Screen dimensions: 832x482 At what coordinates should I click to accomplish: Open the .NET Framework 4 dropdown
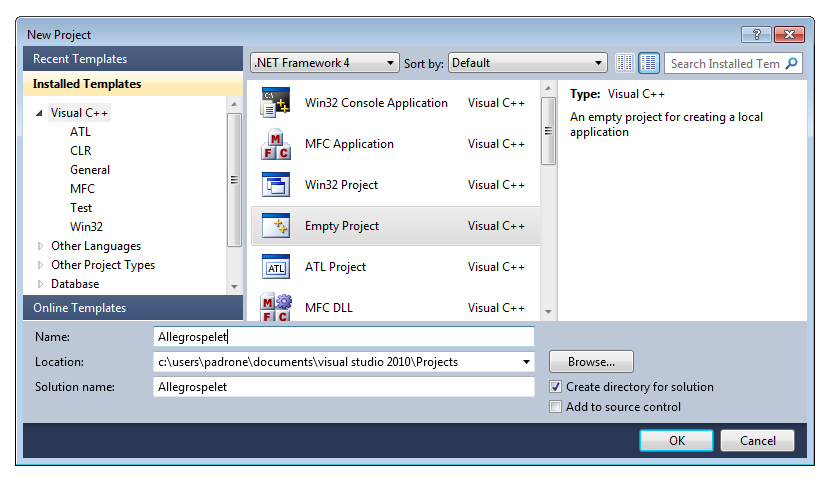pyautogui.click(x=325, y=63)
